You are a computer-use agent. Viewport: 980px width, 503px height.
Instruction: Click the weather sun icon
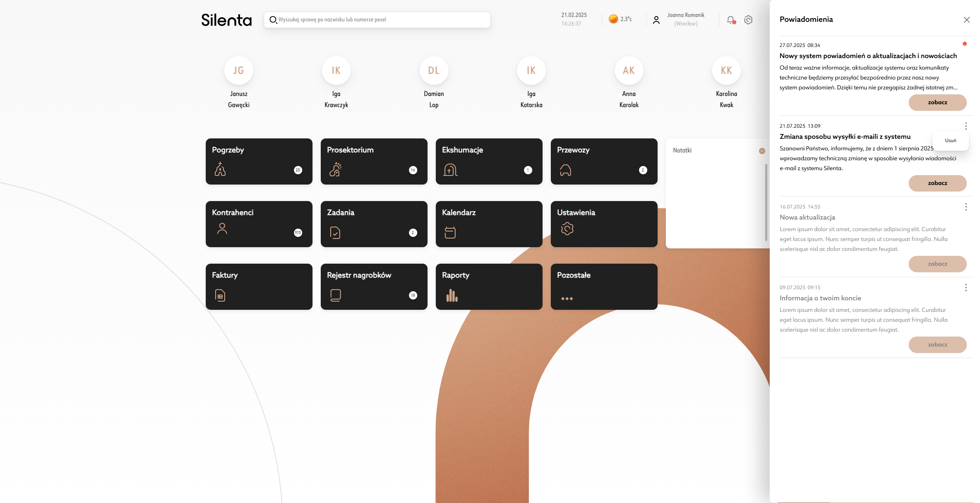[613, 19]
